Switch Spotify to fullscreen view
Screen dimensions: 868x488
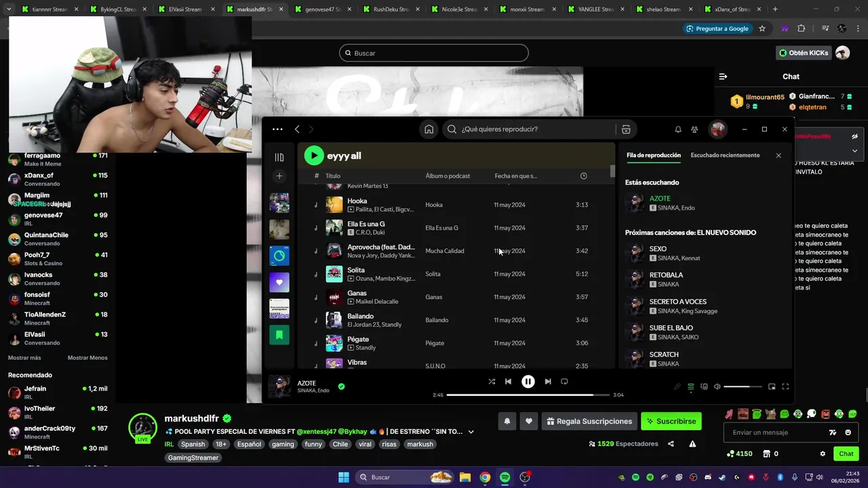tap(785, 387)
